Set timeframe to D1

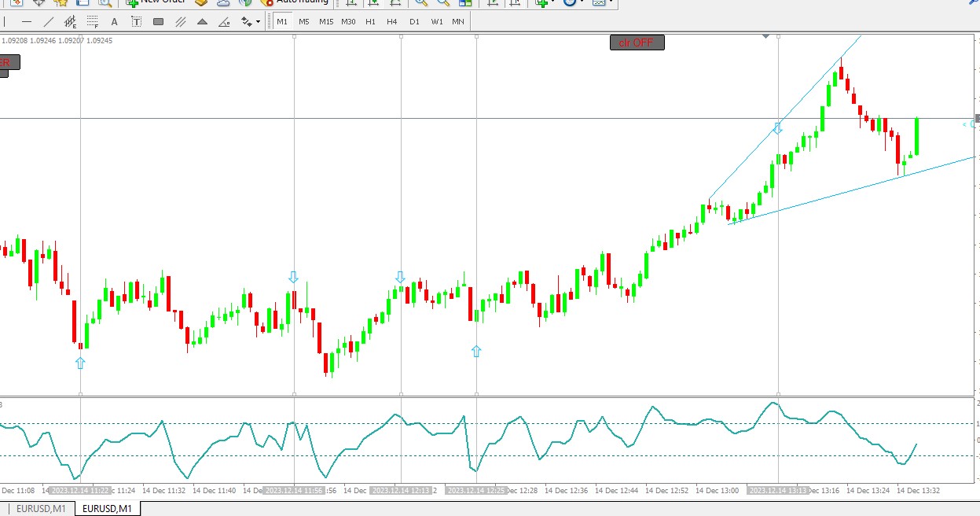[x=414, y=21]
